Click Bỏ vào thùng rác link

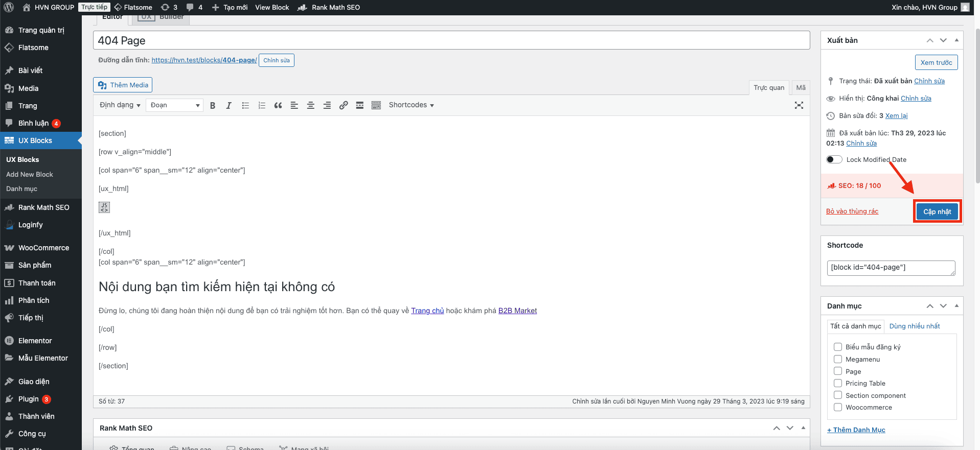(852, 211)
